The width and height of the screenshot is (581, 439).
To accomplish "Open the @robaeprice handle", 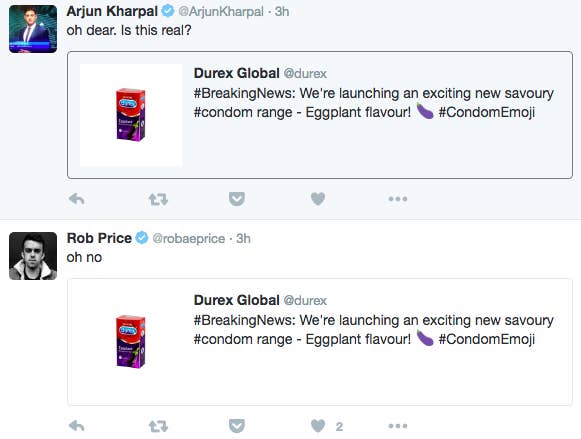I will point(189,239).
